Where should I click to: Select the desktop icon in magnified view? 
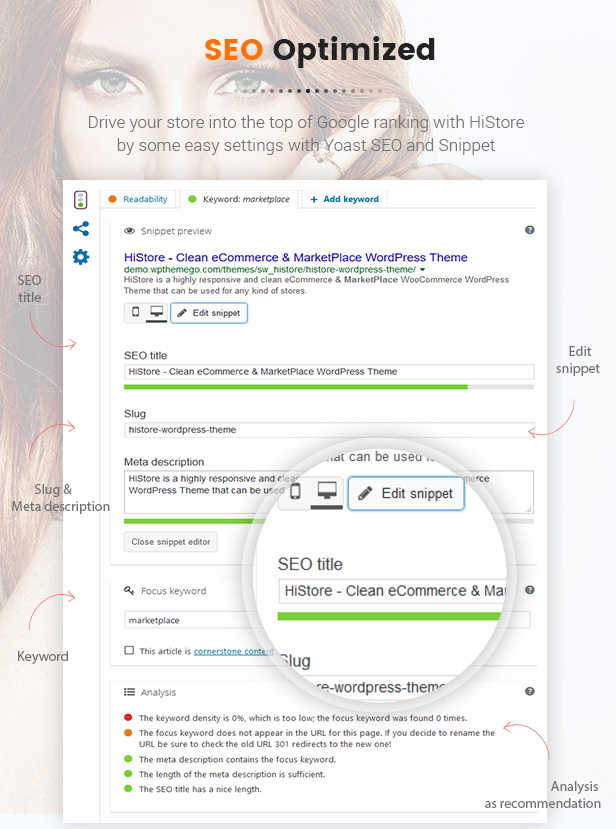click(x=327, y=492)
